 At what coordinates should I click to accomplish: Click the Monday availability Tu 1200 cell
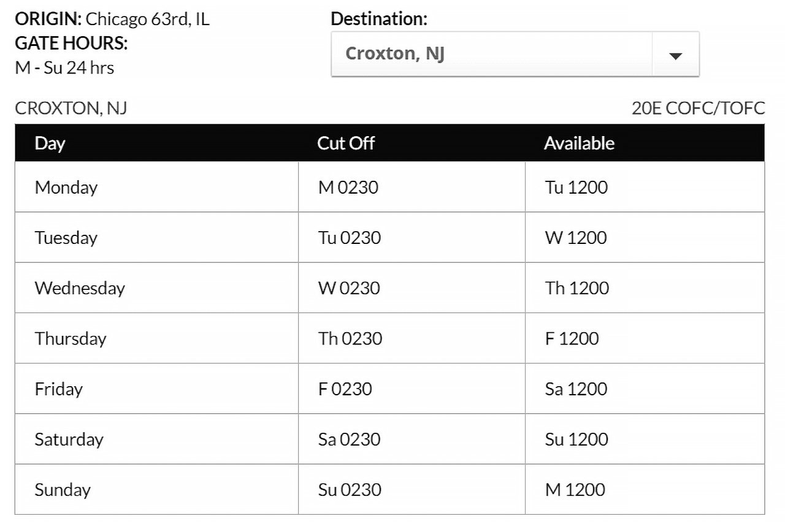click(x=575, y=187)
